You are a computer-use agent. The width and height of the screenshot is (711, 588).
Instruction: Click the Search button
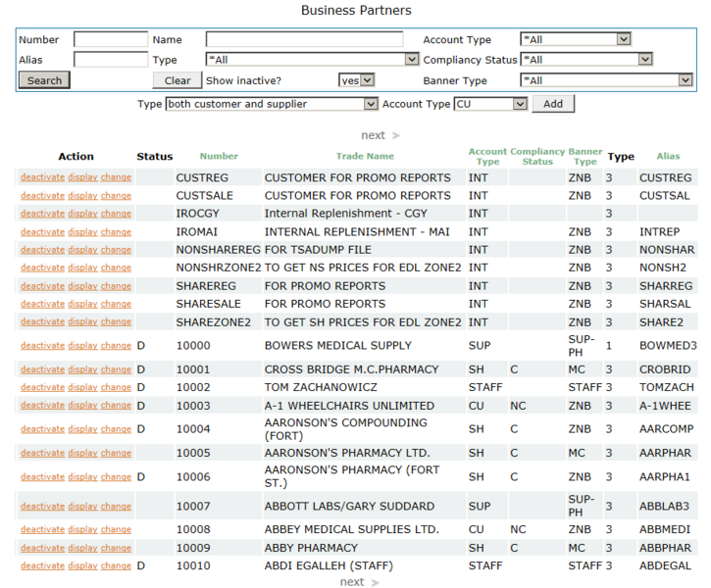click(x=44, y=80)
